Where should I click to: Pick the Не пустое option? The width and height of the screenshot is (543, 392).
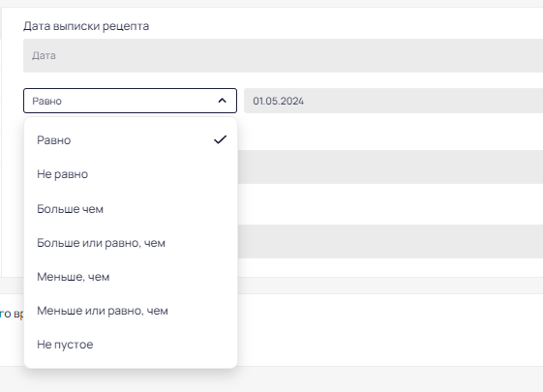tap(131, 345)
